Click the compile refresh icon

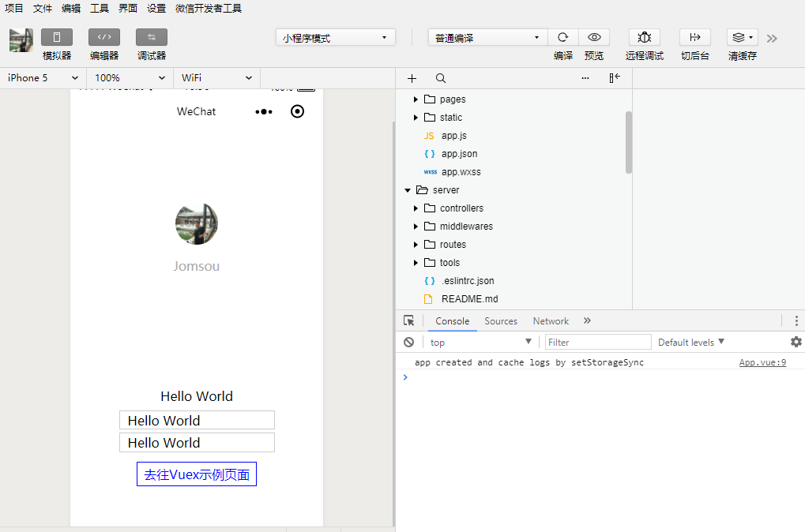(x=563, y=37)
